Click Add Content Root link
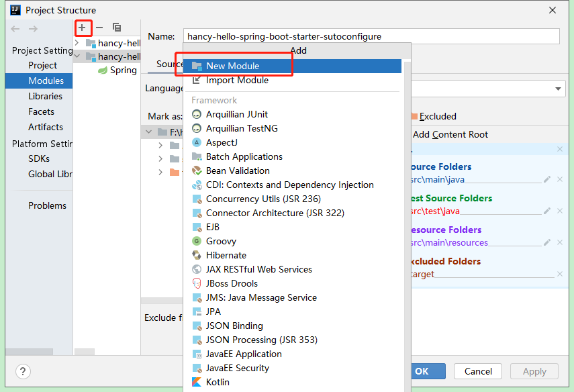Viewport: 574px width, 392px height. point(450,134)
